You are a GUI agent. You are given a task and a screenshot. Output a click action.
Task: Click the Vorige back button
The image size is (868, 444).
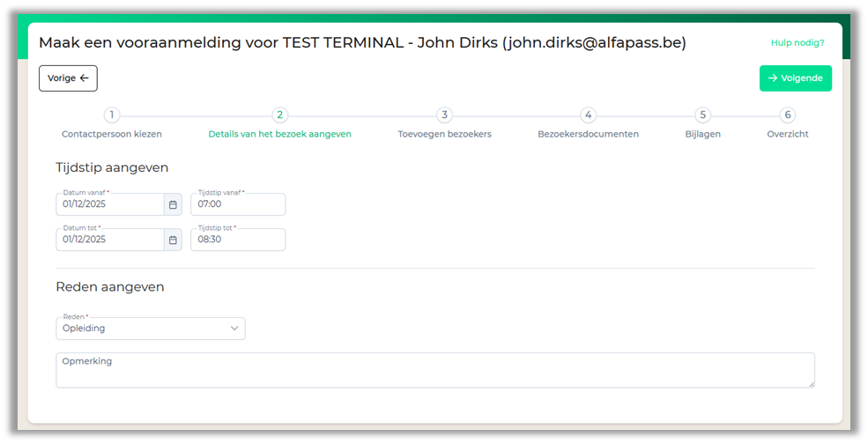pyautogui.click(x=68, y=78)
